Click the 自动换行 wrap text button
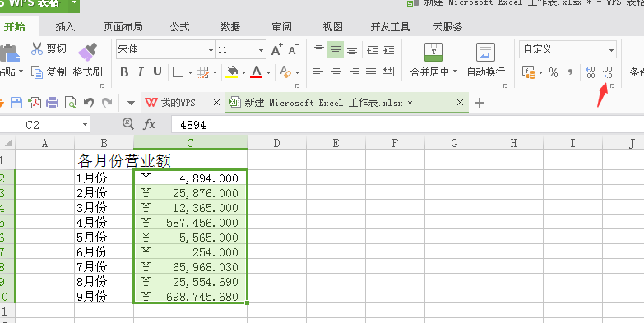The width and height of the screenshot is (644, 323). click(486, 60)
